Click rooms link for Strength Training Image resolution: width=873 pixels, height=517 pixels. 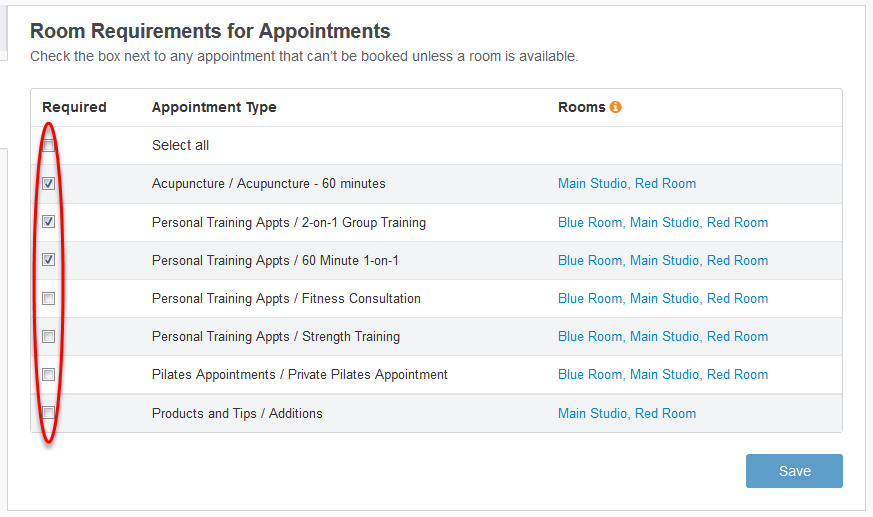(x=663, y=337)
